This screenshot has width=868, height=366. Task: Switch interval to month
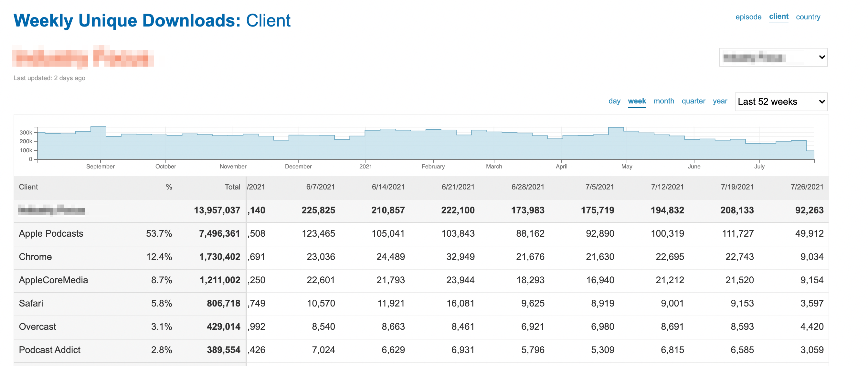coord(663,101)
